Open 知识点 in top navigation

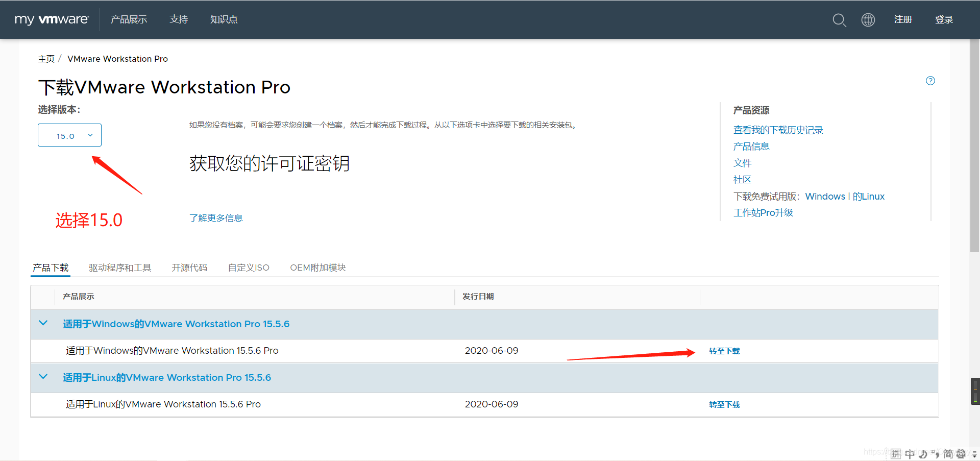(224, 19)
